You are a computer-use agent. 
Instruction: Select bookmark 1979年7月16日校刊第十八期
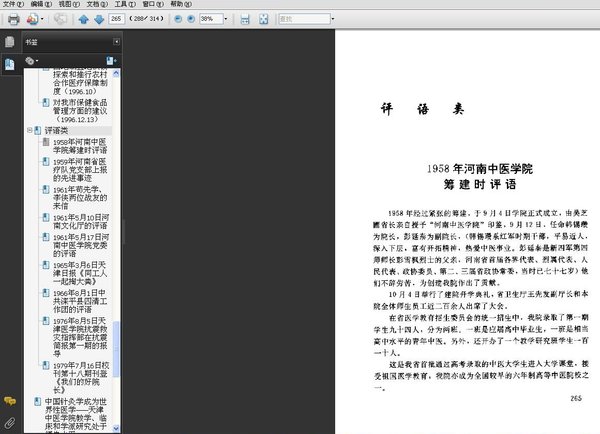click(x=81, y=378)
